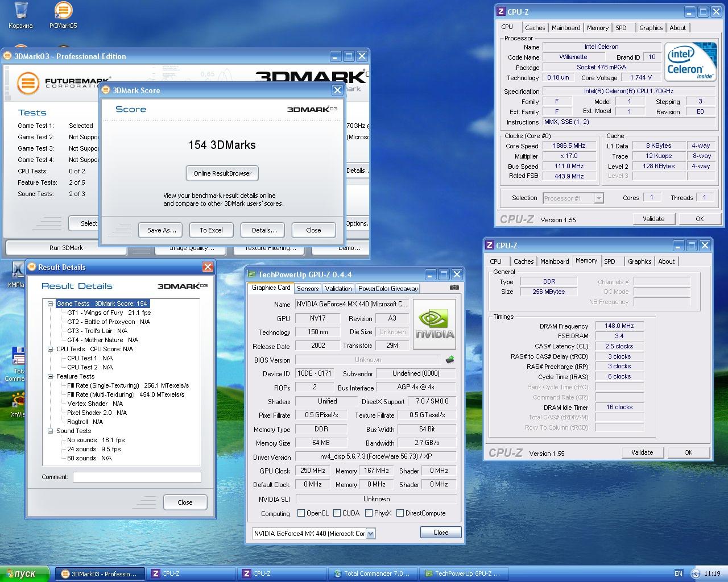Image resolution: width=728 pixels, height=582 pixels.
Task: Select Fill Rate (Multi-Texturing) result row
Action: click(x=126, y=394)
